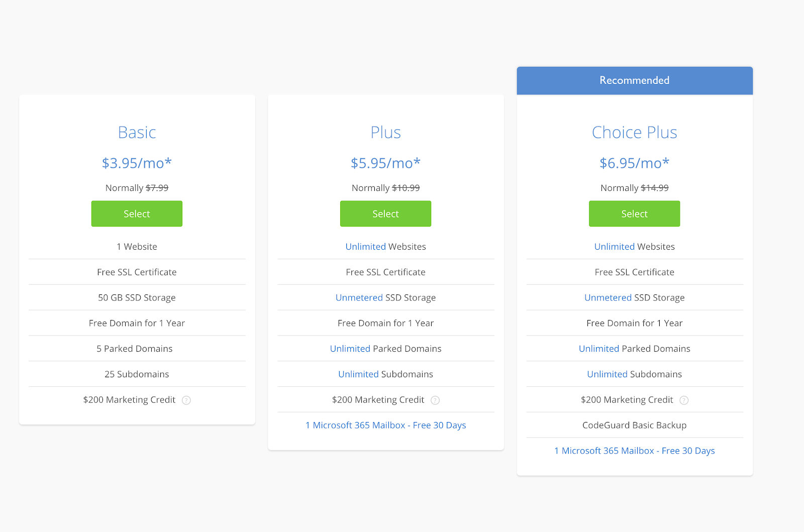Open Unlimited Parked Domains link in Plus

(350, 348)
